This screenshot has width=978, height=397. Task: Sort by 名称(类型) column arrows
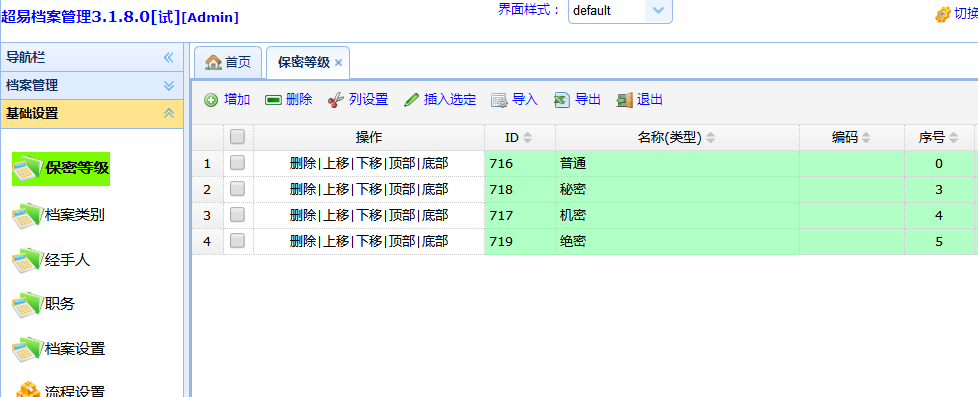tap(710, 138)
